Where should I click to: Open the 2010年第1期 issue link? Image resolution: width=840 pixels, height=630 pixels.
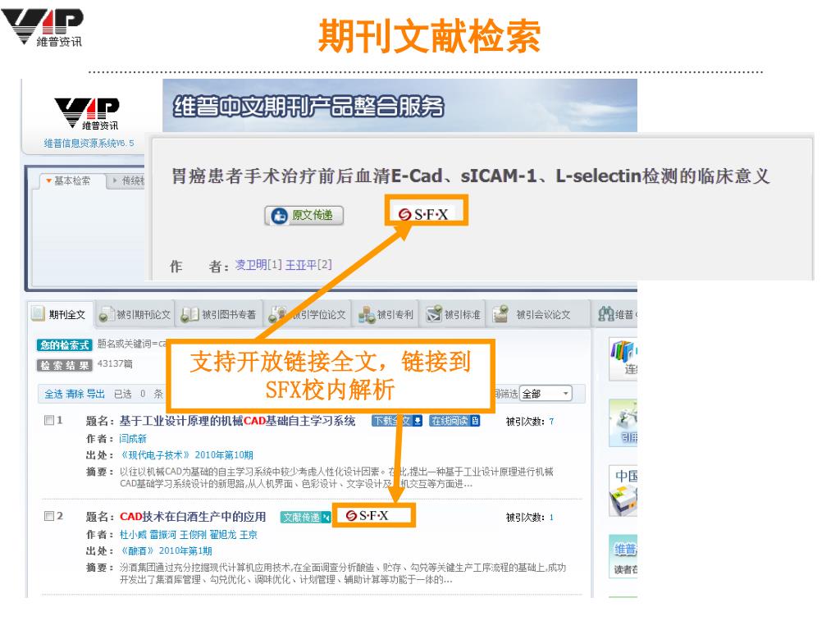[x=186, y=550]
